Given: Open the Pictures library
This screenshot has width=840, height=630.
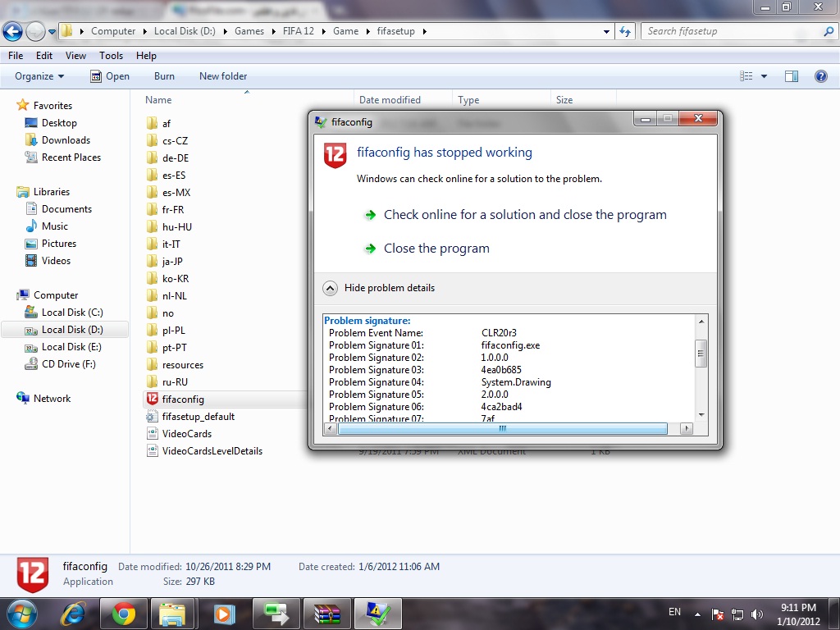Looking at the screenshot, I should click(x=59, y=243).
